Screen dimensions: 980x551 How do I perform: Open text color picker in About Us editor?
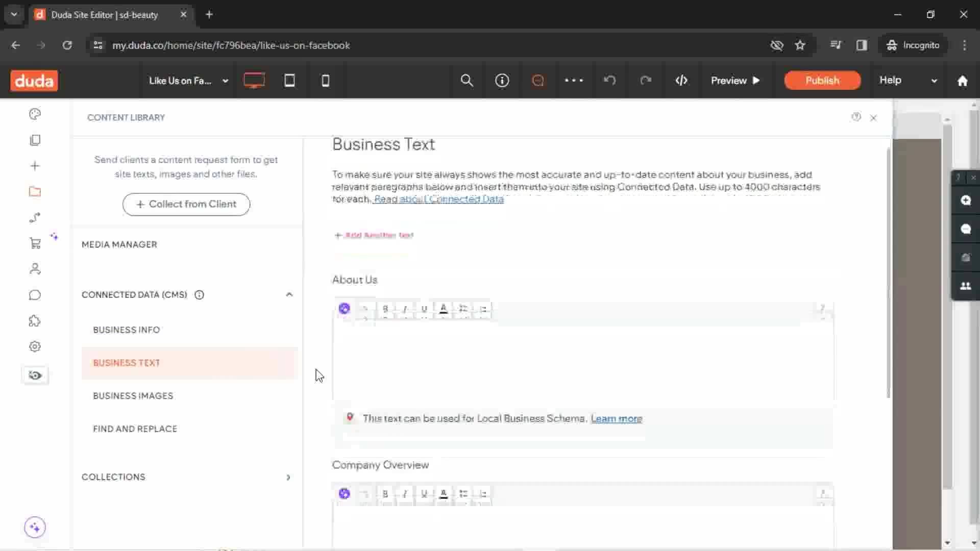tap(444, 309)
